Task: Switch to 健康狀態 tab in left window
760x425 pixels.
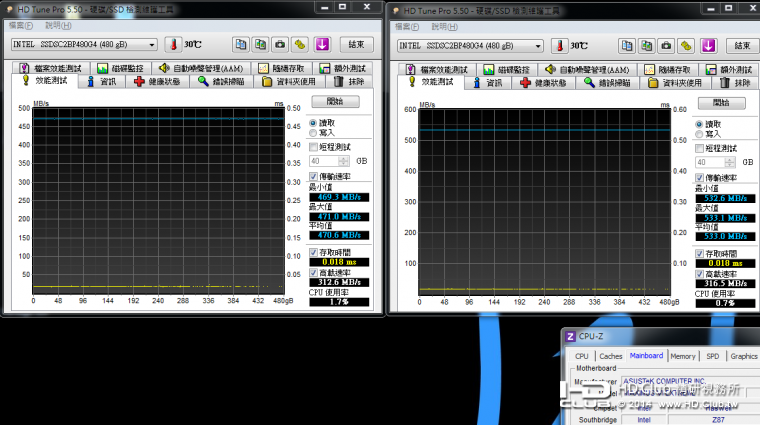Action: point(158,82)
